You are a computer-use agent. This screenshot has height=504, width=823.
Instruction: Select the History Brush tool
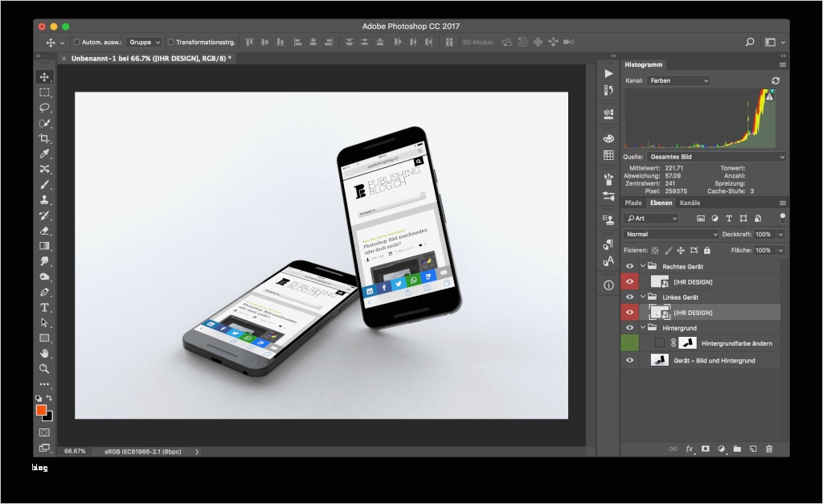[x=45, y=215]
